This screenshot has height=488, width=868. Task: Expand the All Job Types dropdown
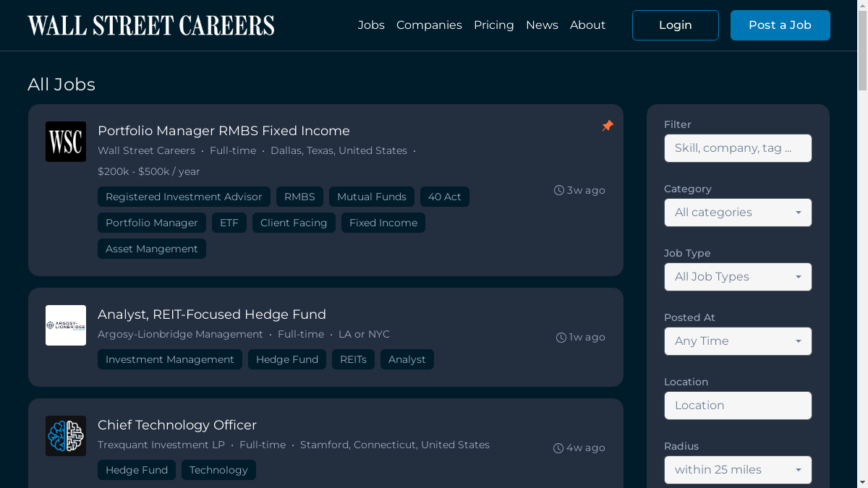[x=738, y=277]
